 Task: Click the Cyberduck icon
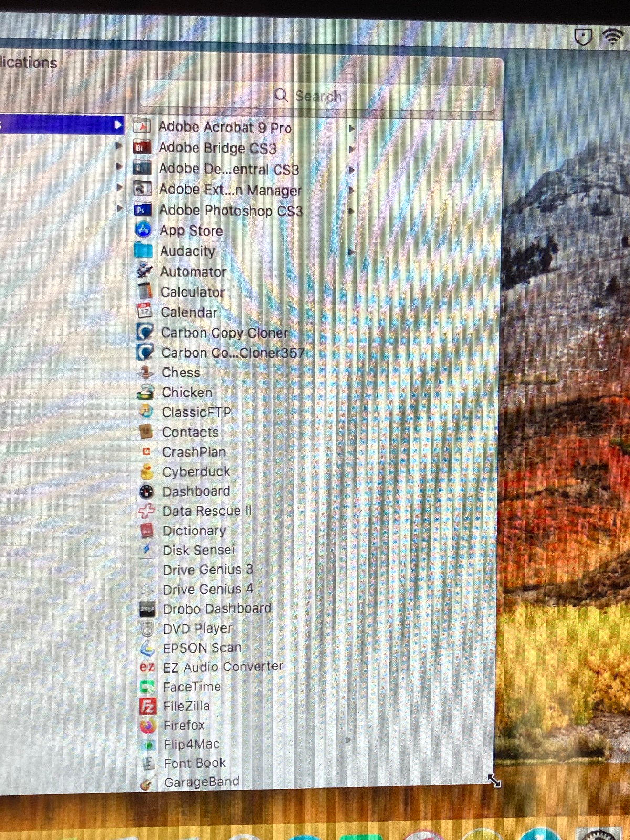pyautogui.click(x=146, y=471)
